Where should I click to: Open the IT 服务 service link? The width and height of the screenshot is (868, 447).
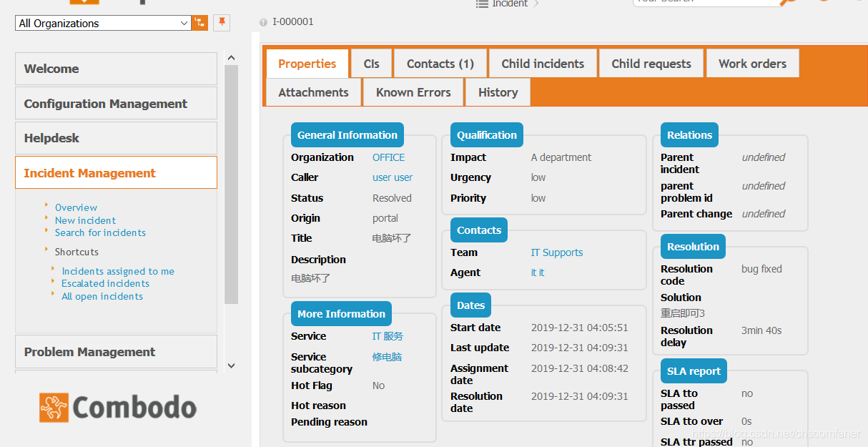(388, 336)
